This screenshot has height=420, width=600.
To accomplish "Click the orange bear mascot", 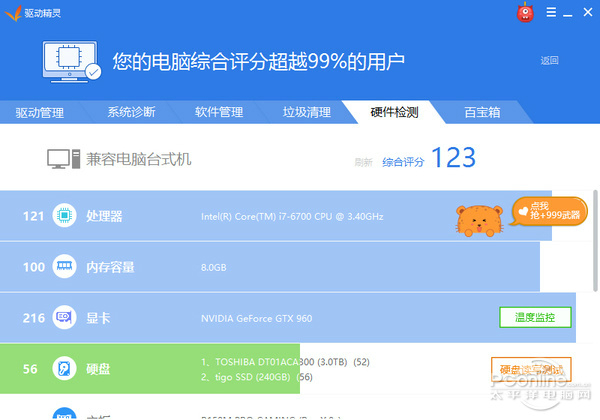I will click(x=479, y=220).
